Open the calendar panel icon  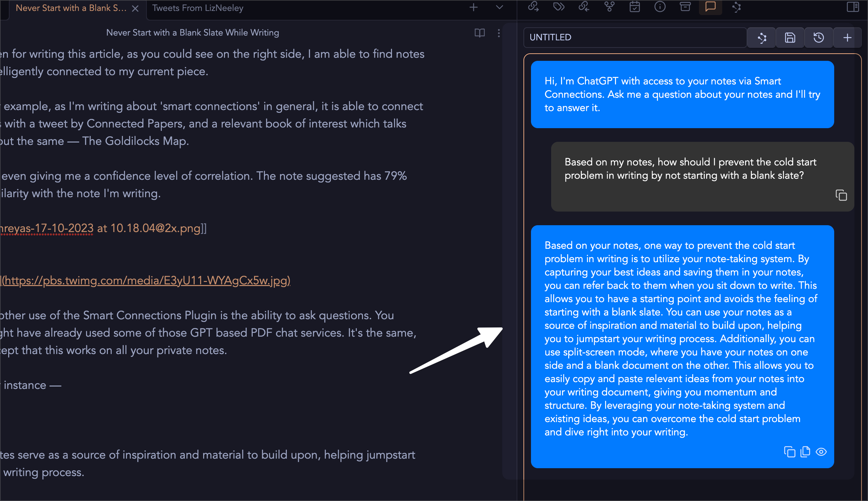[x=634, y=6]
